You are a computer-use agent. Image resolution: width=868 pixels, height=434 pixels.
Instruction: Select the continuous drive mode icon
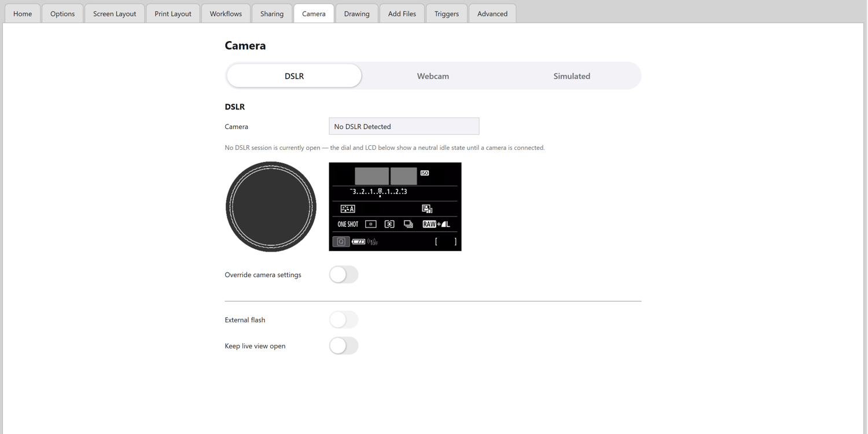409,225
